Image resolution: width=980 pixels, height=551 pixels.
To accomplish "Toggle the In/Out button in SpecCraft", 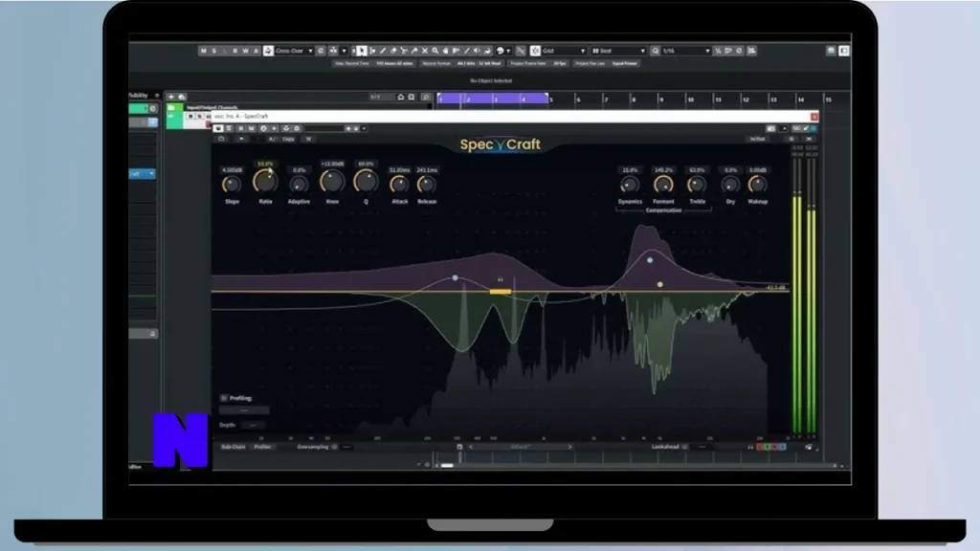I will 758,139.
